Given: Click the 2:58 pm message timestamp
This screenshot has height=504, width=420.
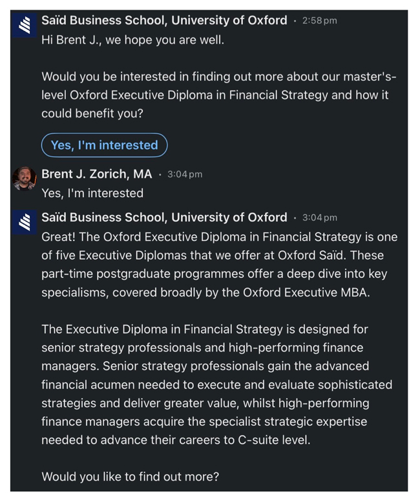Looking at the screenshot, I should coord(319,21).
